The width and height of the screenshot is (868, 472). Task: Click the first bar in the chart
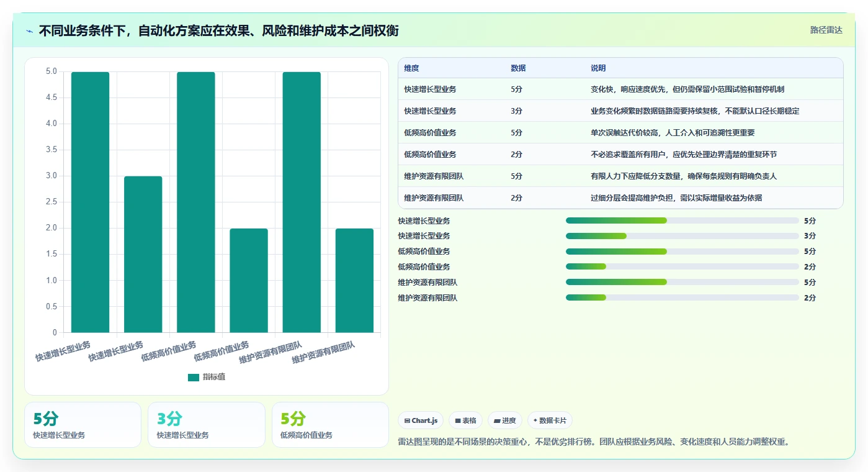(x=91, y=202)
